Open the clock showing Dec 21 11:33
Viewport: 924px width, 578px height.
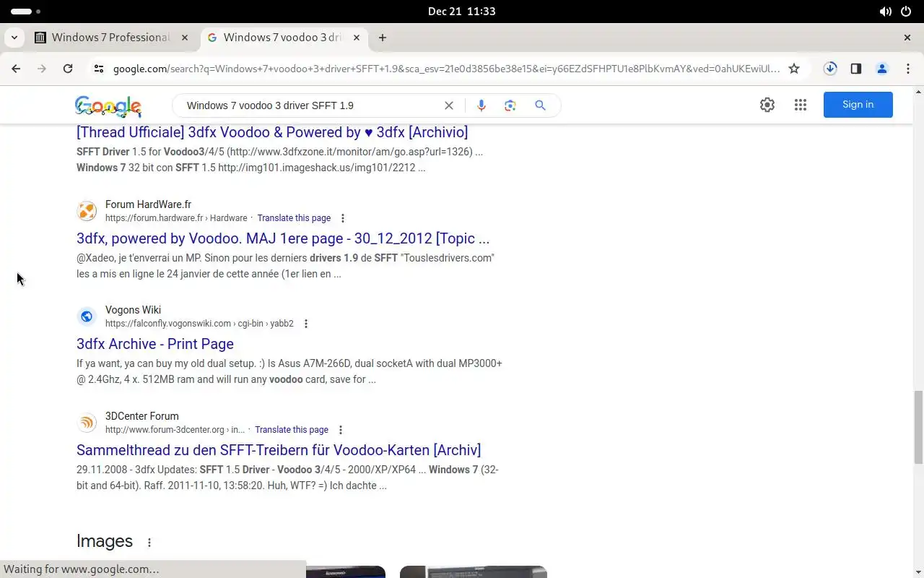coord(461,12)
